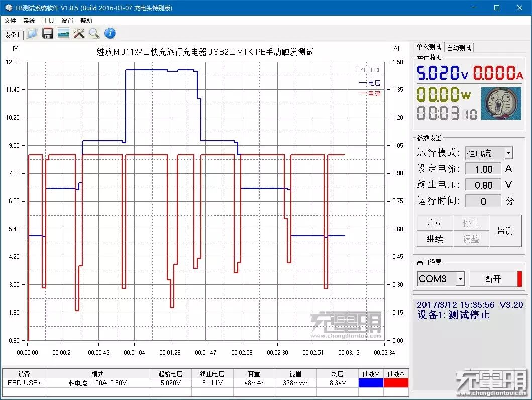Expand the 运行模式 恒电流 dropdown

[508, 153]
